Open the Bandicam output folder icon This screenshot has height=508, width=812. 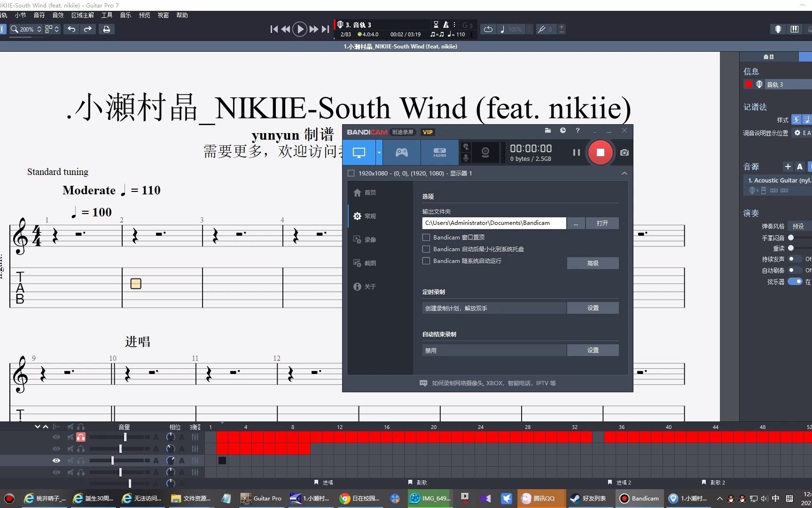(x=547, y=130)
